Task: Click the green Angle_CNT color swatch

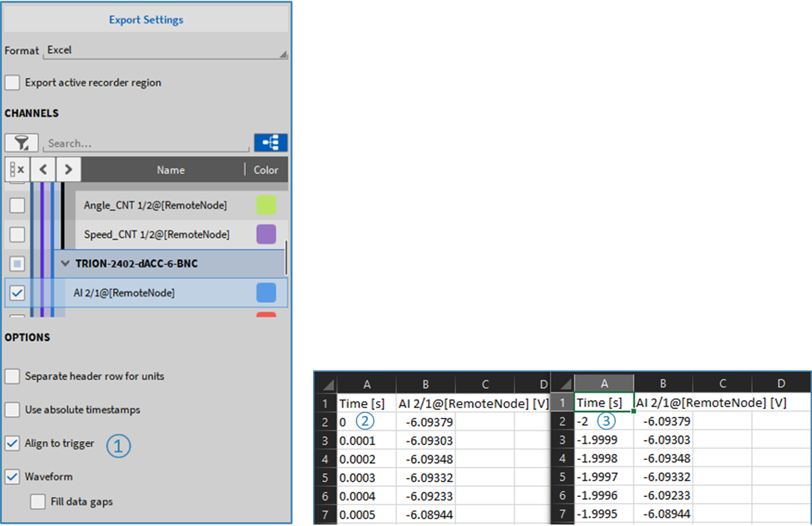Action: click(x=266, y=205)
